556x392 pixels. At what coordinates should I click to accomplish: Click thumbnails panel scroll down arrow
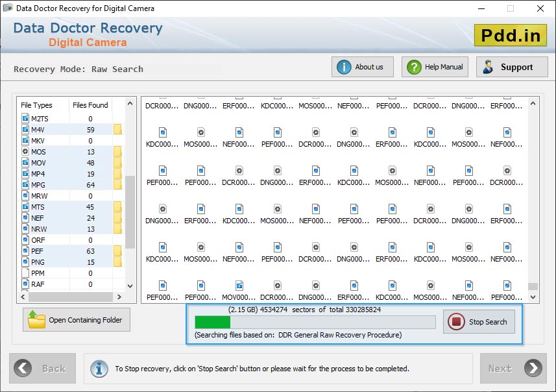[x=533, y=297]
